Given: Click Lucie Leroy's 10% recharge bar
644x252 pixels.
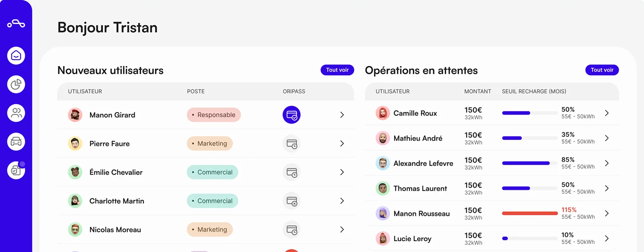Looking at the screenshot, I should click(x=530, y=239).
